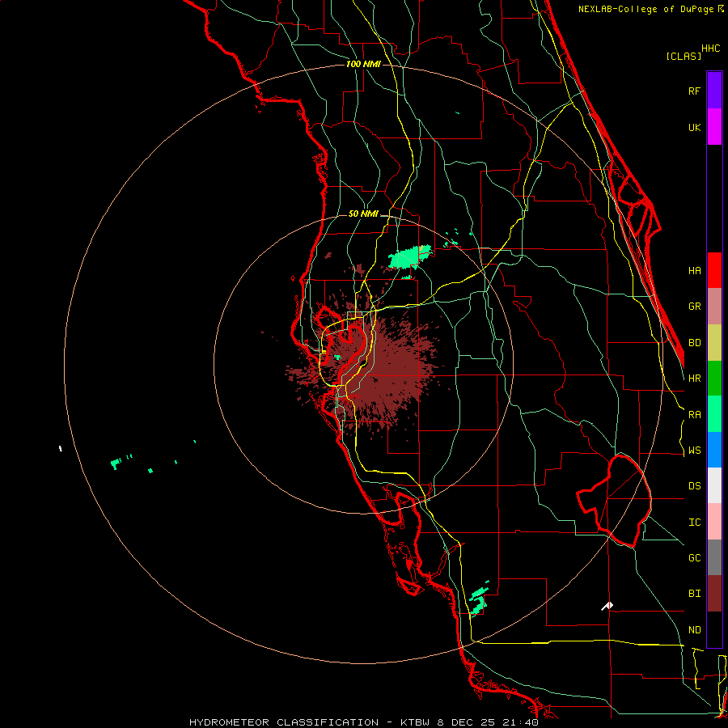Click the purple RF legend swatch

coord(714,91)
